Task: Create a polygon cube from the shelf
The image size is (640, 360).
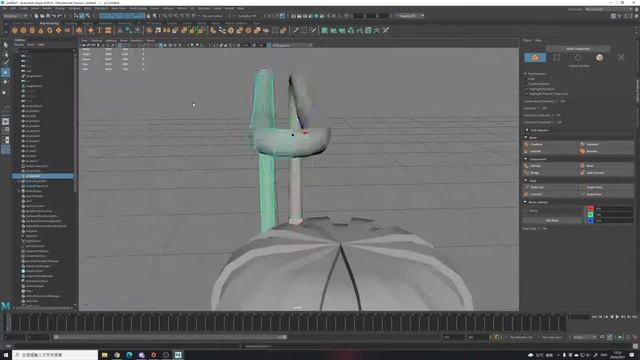Action: [x=23, y=30]
